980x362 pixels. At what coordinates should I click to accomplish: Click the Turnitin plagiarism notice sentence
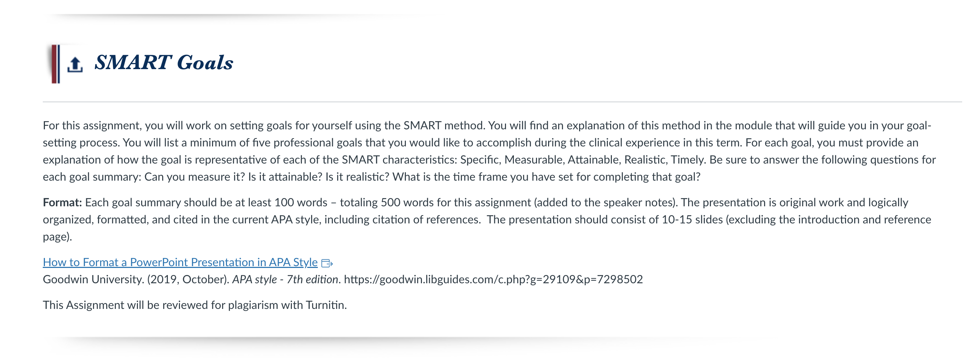tap(195, 305)
